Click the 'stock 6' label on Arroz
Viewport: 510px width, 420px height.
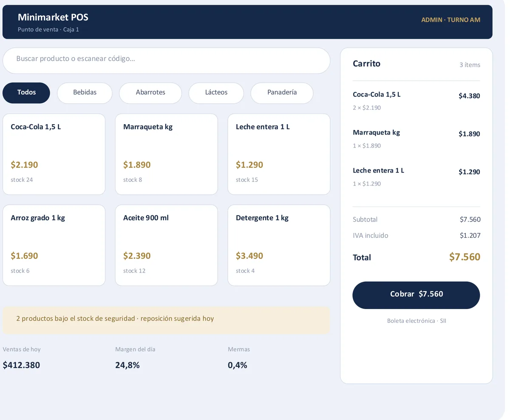(20, 271)
